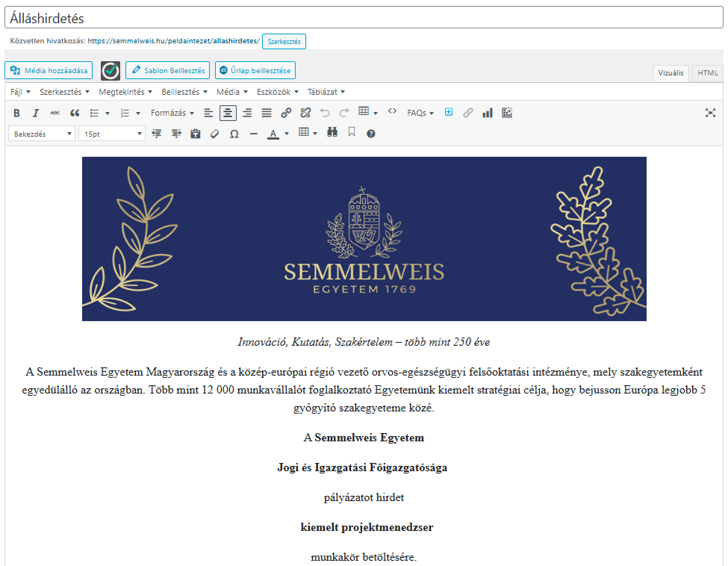Insert a special character (Omega)
The height and width of the screenshot is (566, 728).
[x=234, y=134]
